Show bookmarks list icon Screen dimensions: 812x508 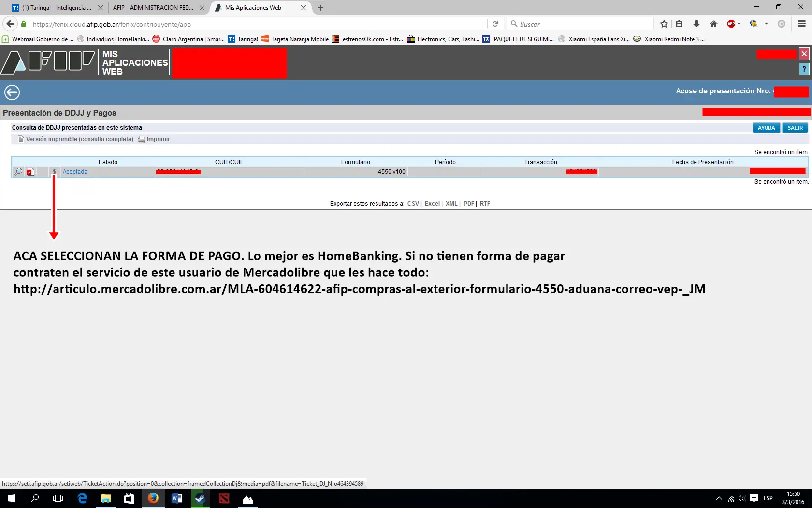coord(679,24)
